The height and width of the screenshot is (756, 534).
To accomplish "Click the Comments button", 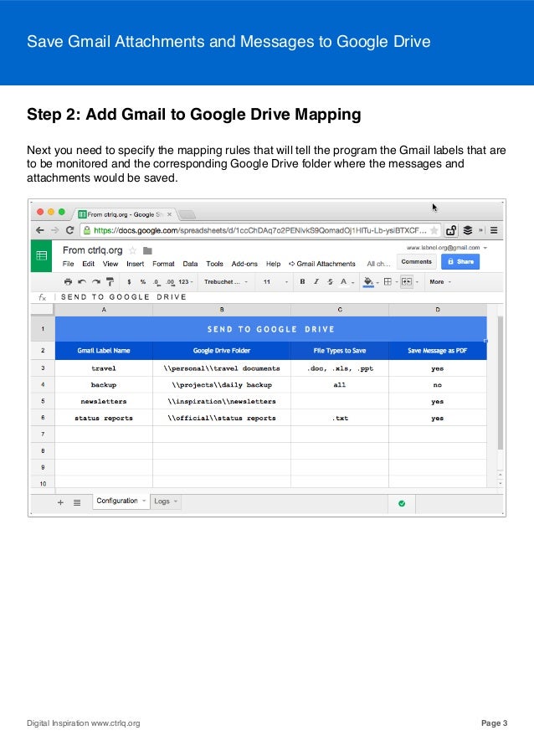I will 417,262.
